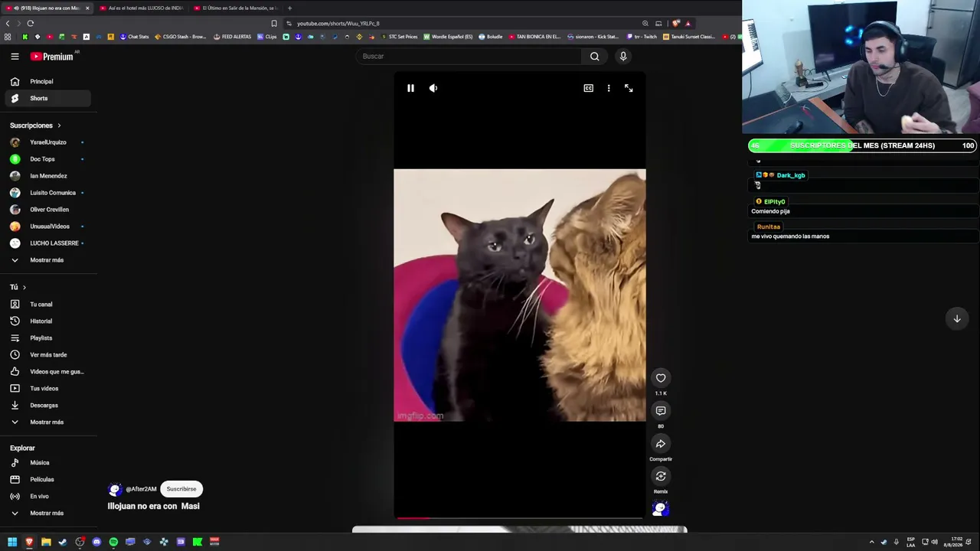980x551 pixels.
Task: Open Ian Menendez subscription channel
Action: 48,176
